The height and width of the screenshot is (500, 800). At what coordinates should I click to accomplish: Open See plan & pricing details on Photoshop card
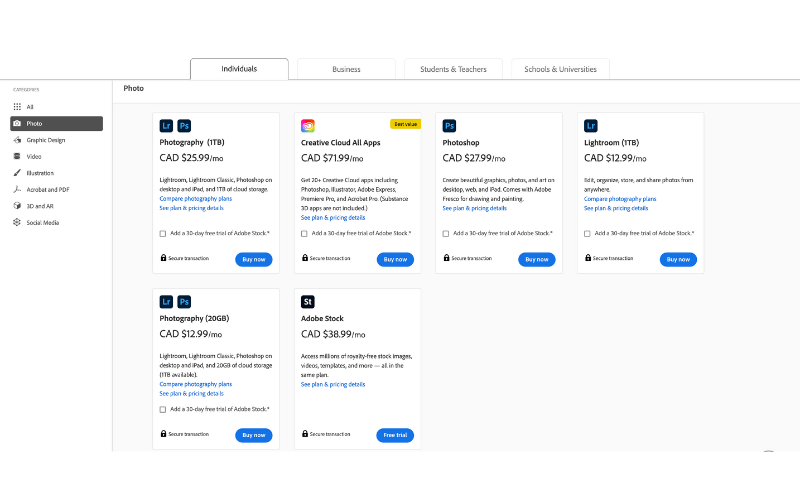coord(474,208)
